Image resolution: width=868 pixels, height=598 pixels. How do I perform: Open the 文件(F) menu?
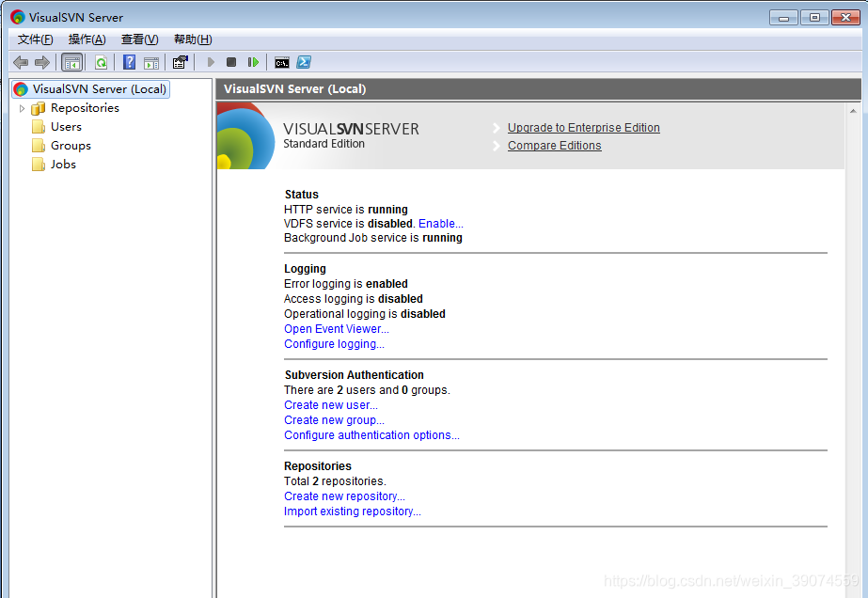coord(36,39)
